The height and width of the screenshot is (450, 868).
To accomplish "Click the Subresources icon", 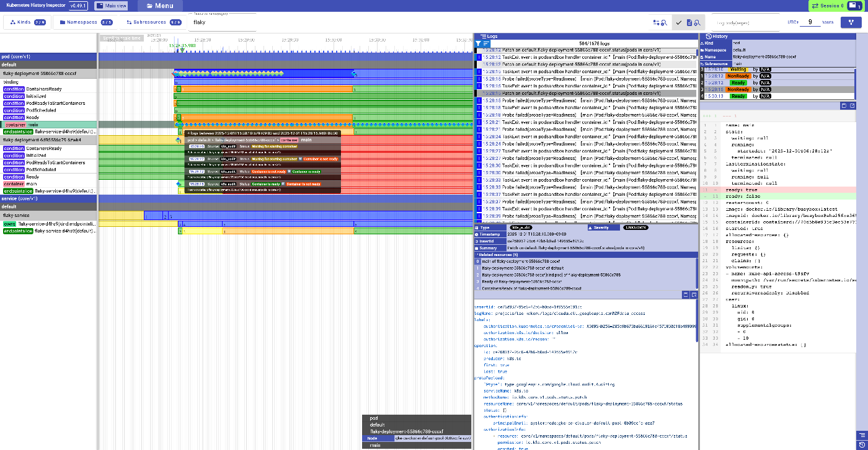I will tap(129, 22).
